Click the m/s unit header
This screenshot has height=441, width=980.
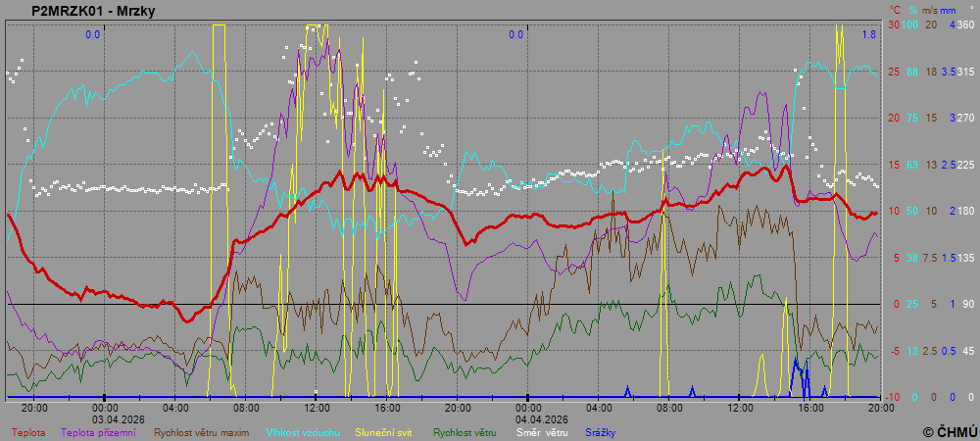click(931, 10)
